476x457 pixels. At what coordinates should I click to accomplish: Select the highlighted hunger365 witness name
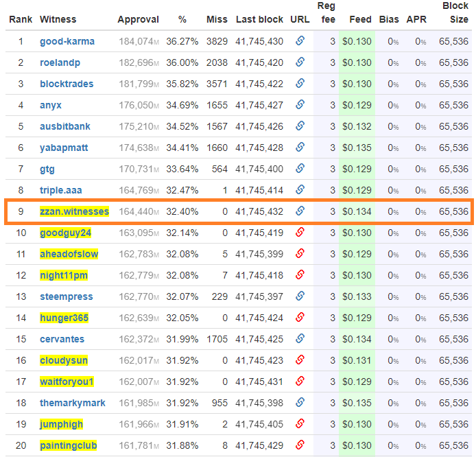64,318
